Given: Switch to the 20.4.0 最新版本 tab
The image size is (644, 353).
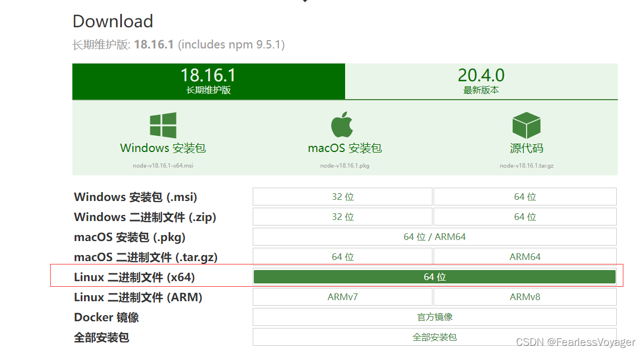Looking at the screenshot, I should 481,81.
